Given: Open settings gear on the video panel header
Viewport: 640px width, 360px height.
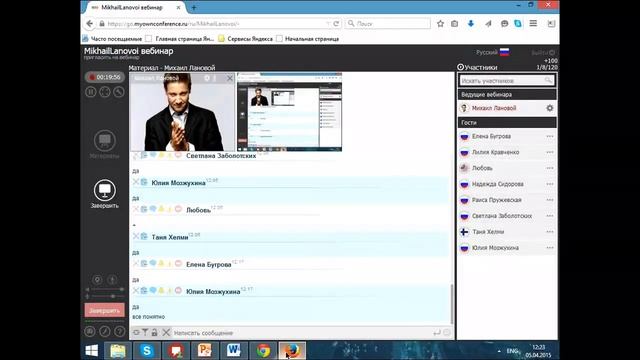Looking at the screenshot, I should [x=207, y=78].
